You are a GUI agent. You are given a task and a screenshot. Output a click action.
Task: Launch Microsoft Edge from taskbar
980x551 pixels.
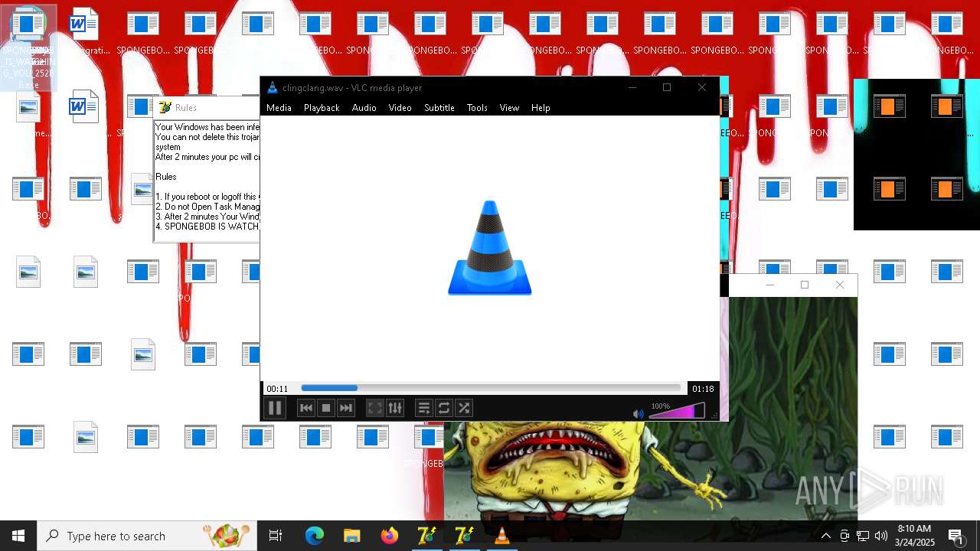pos(315,536)
